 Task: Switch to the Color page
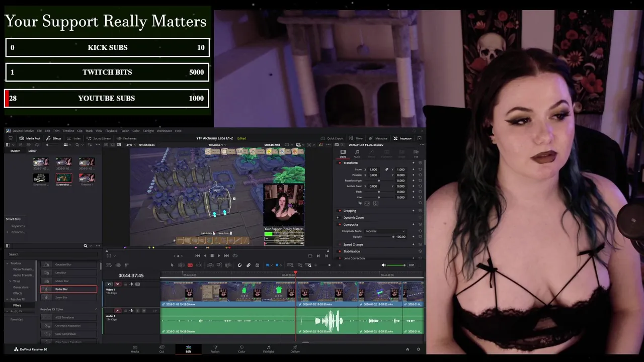[x=242, y=349]
